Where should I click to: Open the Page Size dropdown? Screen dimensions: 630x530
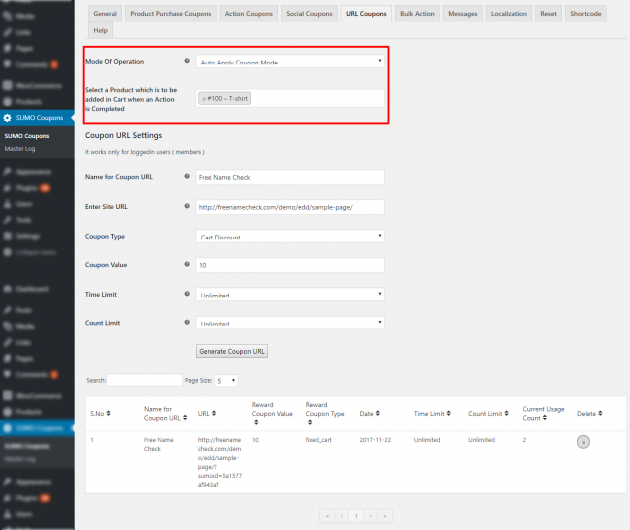pos(226,381)
